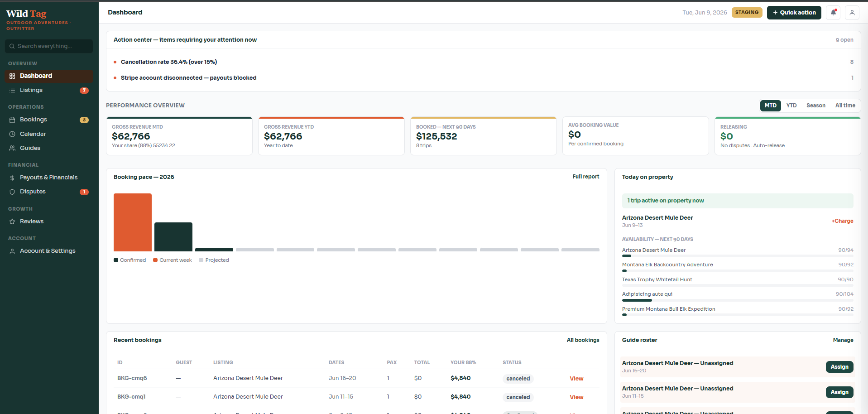Image resolution: width=868 pixels, height=414 pixels.
Task: Click the Payouts dollar sign icon
Action: click(12, 178)
